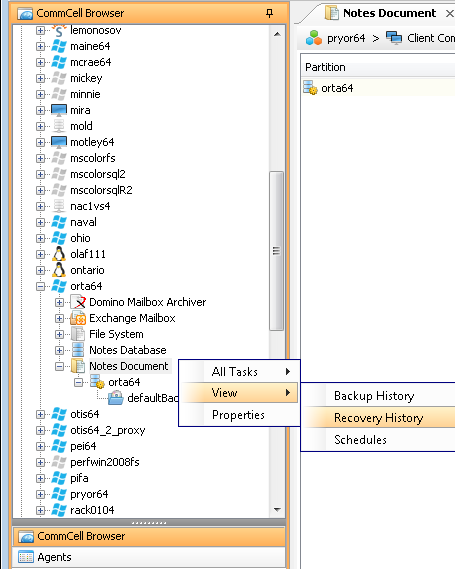
Task: Select the defaultBackupSet folder icon
Action: [116, 398]
